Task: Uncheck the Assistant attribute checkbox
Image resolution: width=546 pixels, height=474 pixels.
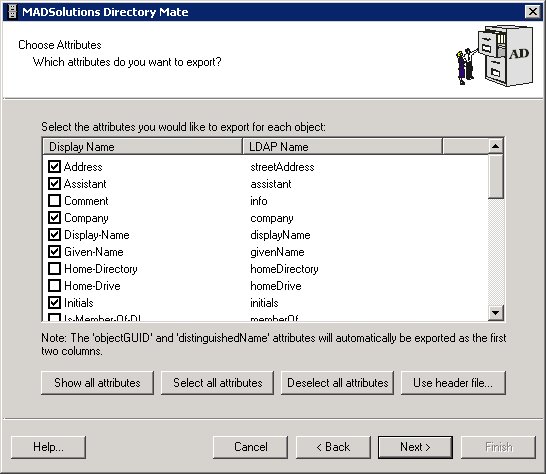Action: (x=54, y=184)
